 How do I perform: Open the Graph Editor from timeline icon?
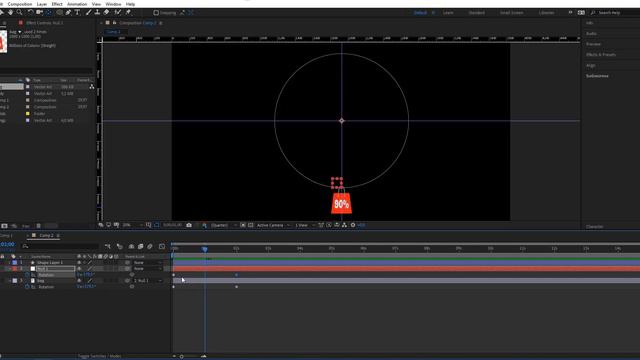(x=162, y=247)
